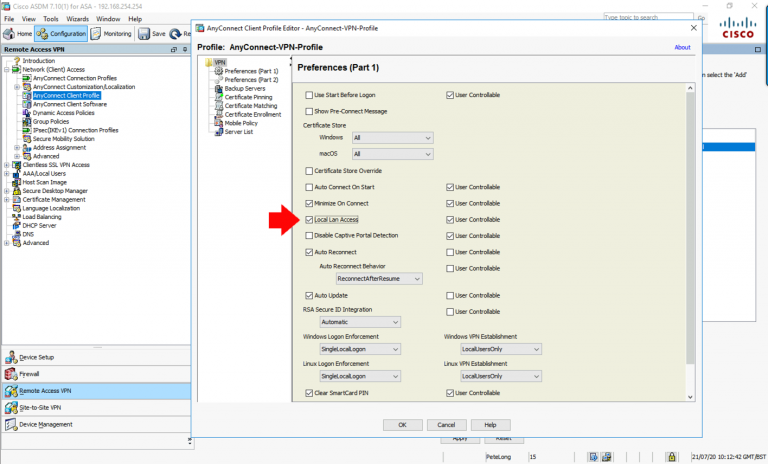Click the VPN folder icon in profile tree
This screenshot has width=768, height=464.
tap(209, 62)
